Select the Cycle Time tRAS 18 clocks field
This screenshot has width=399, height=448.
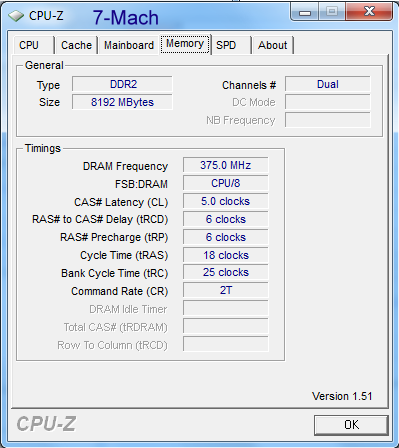click(226, 255)
